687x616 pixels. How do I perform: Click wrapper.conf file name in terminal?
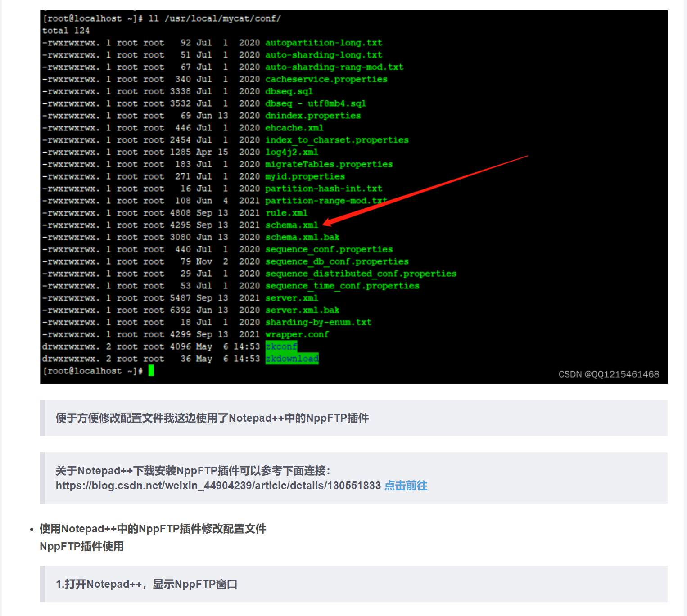click(x=297, y=334)
